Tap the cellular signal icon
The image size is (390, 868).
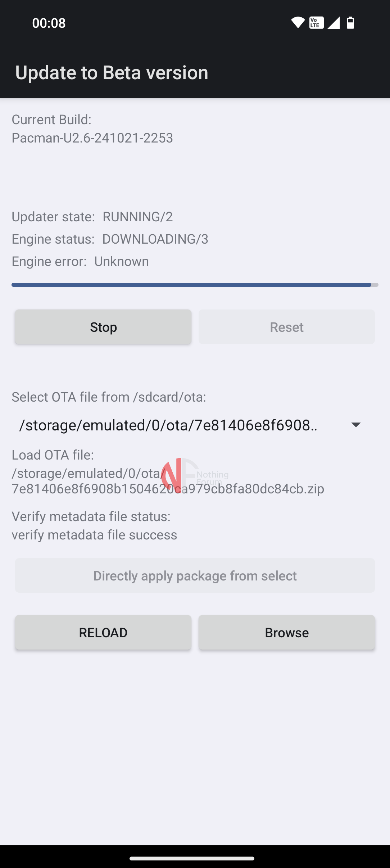pos(334,23)
